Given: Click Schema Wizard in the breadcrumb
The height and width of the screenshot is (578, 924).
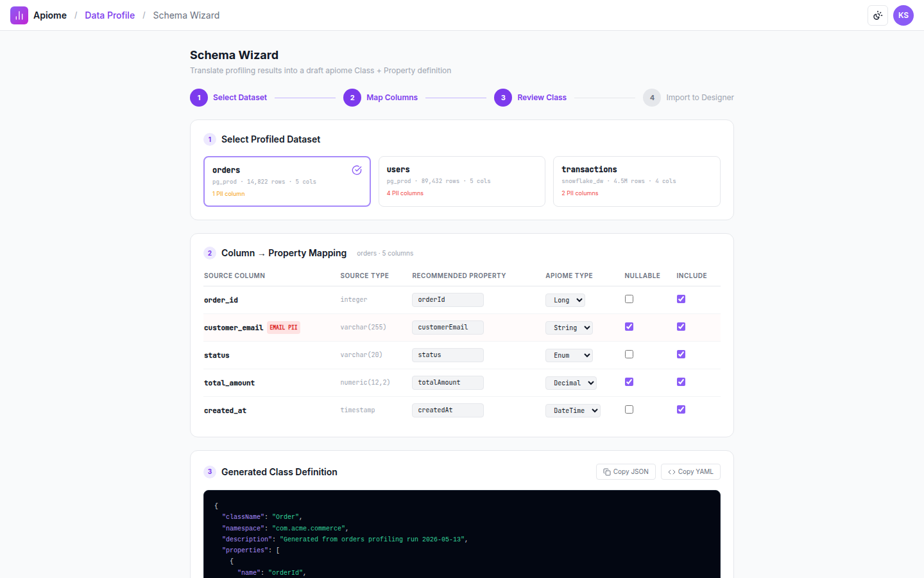Looking at the screenshot, I should pos(186,15).
